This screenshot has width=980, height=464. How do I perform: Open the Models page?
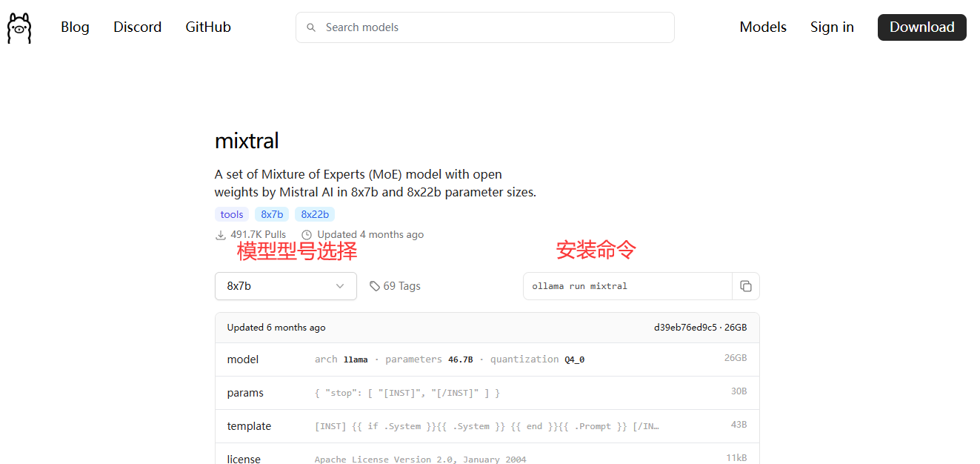763,27
